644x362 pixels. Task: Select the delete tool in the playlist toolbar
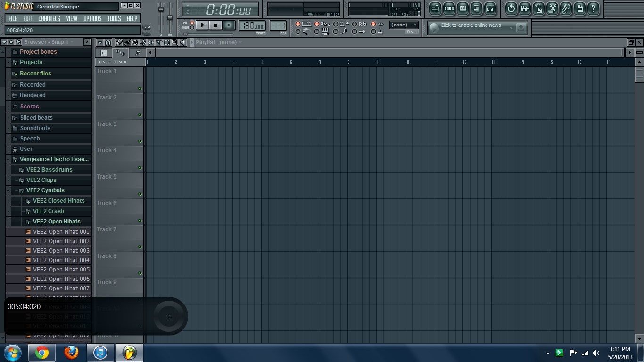click(135, 42)
